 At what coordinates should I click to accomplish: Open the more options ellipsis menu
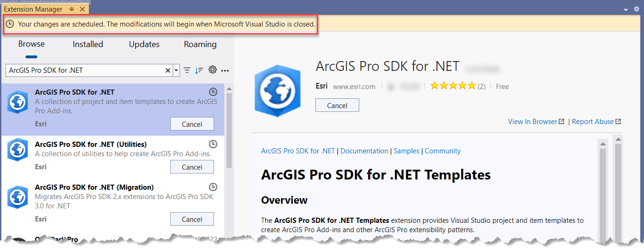225,71
